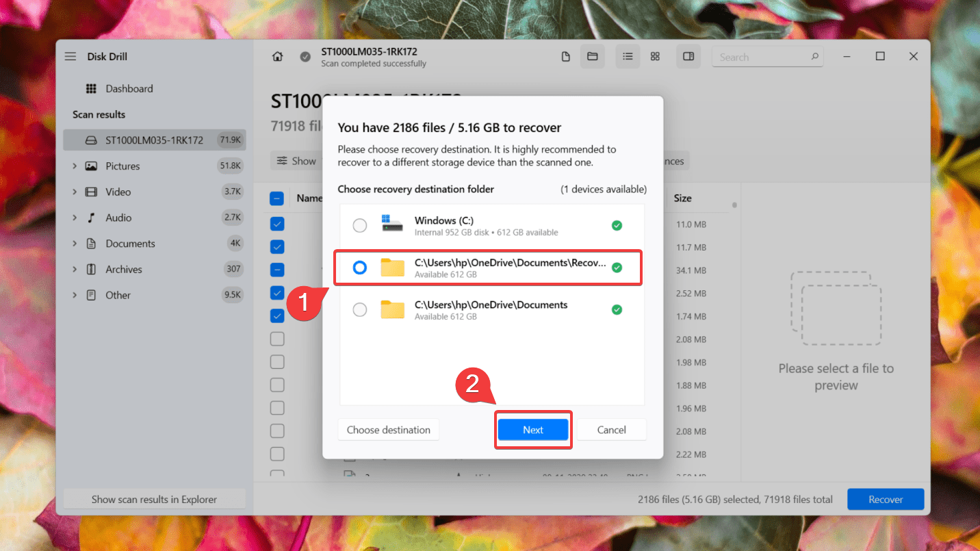980x551 pixels.
Task: Toggle partially checked box in 34.1 MB row
Action: tap(276, 270)
